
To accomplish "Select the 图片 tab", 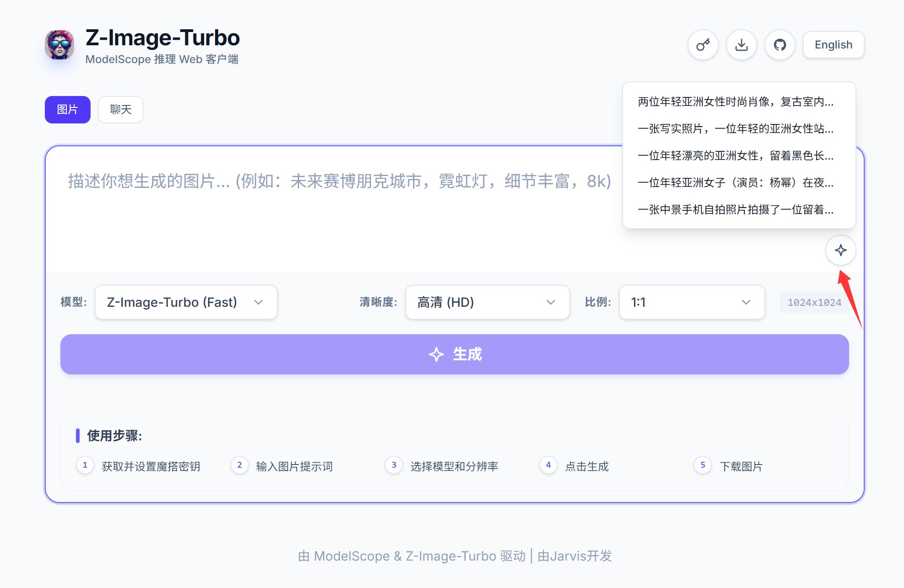I will pos(67,110).
